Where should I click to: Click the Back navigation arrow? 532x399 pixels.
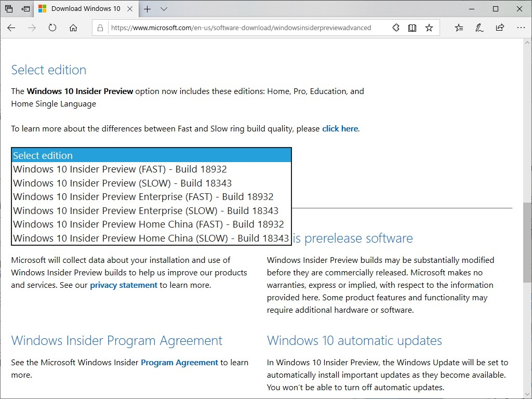11,28
